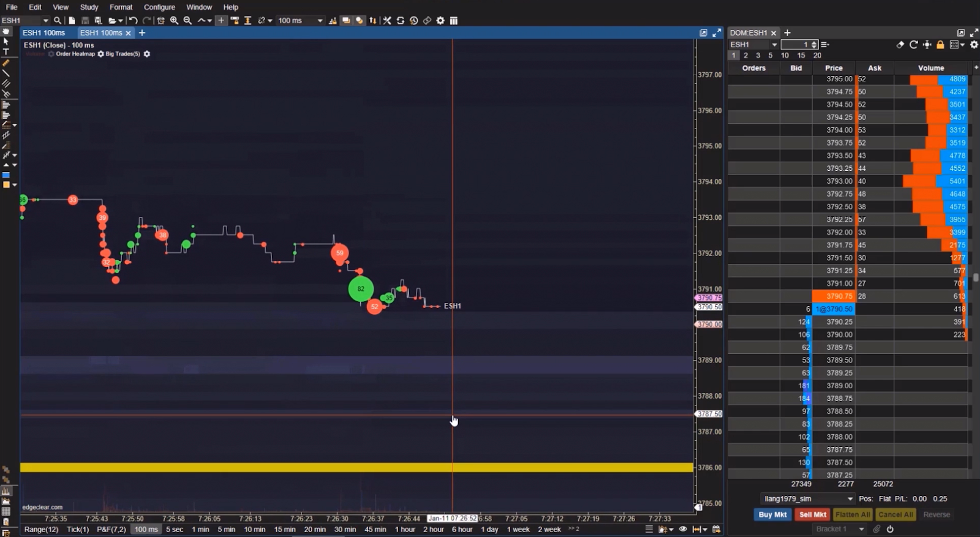Open the Bracket 1 strategy dropdown
Viewport: 980px width, 537px height.
point(839,529)
